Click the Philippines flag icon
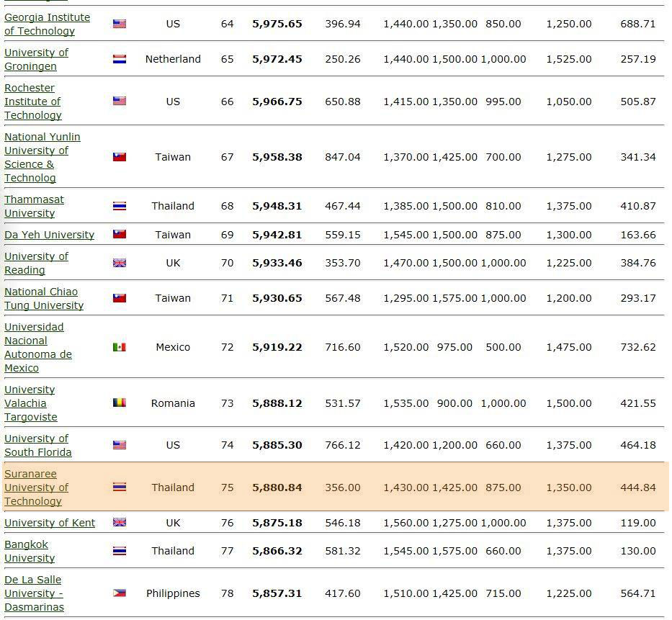Viewport: 672px width, 620px height. 120,593
